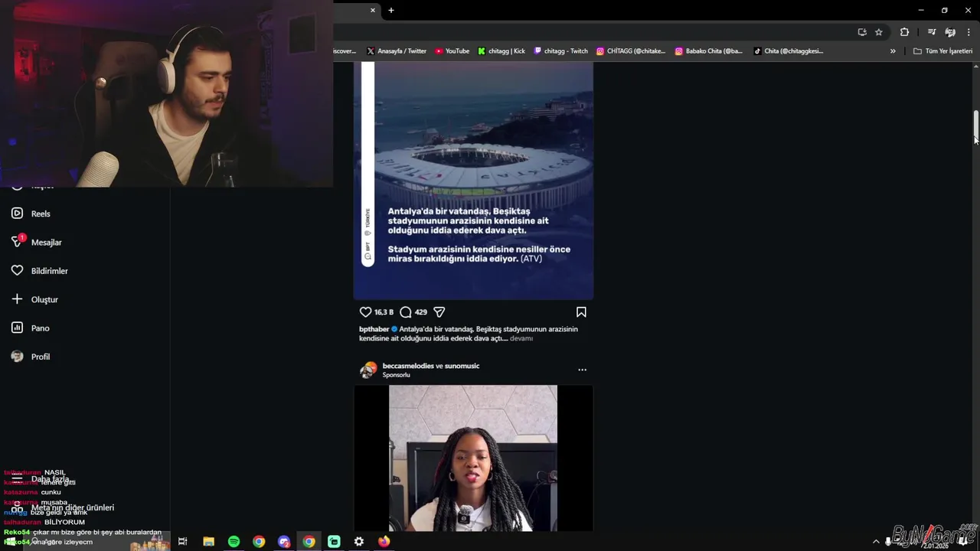Screen dimensions: 980x551
Task: Open Discord from the taskbar
Action: point(284,542)
